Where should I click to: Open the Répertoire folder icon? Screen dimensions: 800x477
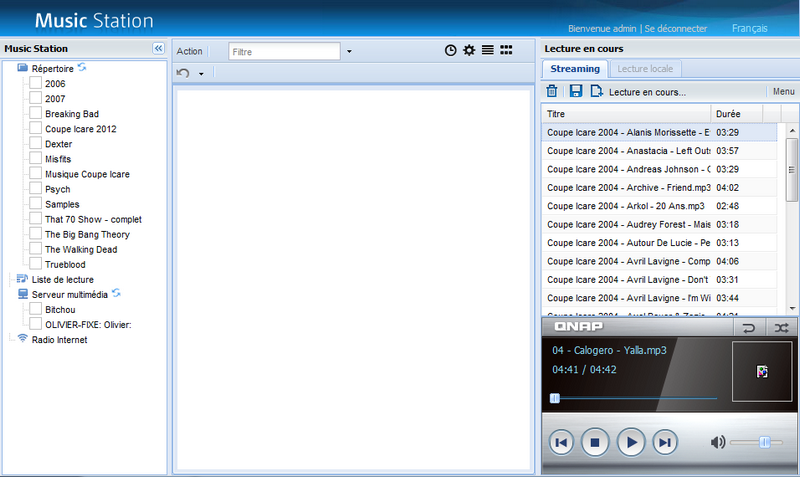(x=22, y=68)
